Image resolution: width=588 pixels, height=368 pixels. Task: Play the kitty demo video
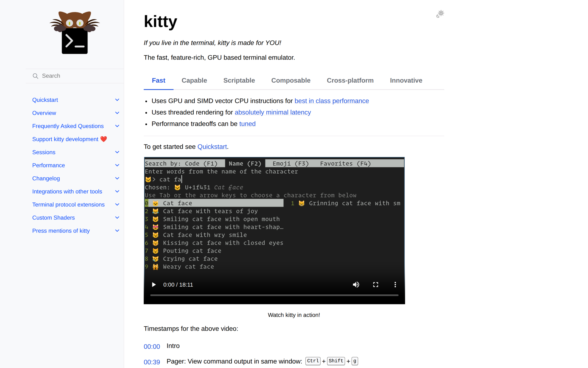154,285
